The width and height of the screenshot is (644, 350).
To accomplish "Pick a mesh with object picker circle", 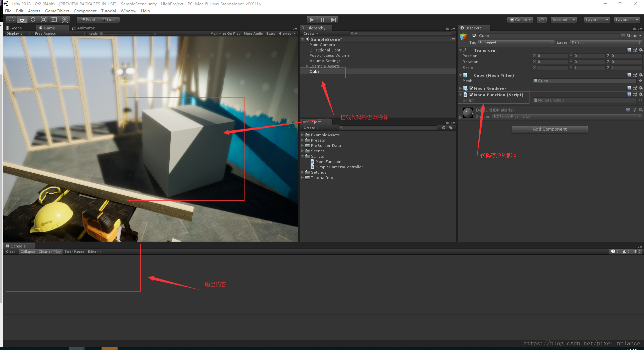I will [640, 81].
